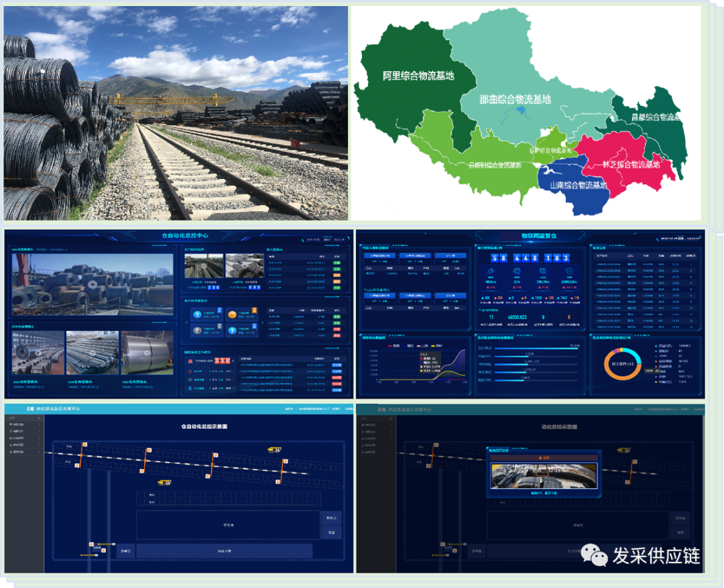Screen dimensions: 724x588
Task: Click the progress bar labeled 35,646
Action: (x=536, y=349)
